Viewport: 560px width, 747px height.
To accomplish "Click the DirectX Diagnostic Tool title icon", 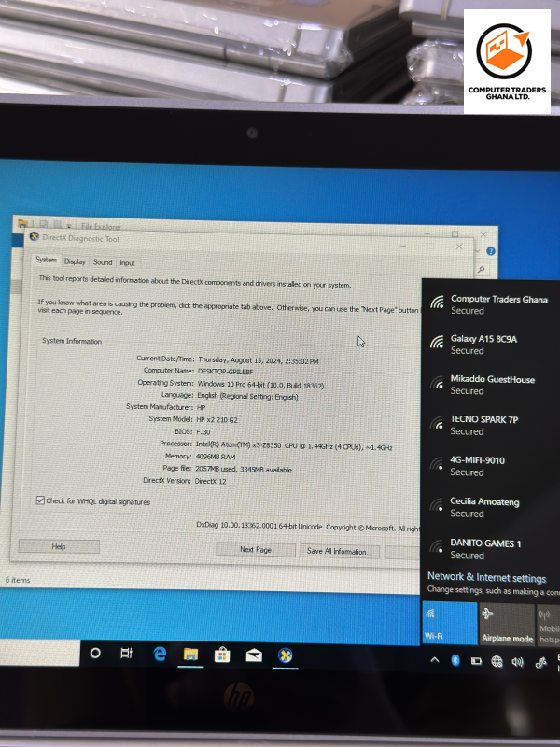I will pos(34,236).
